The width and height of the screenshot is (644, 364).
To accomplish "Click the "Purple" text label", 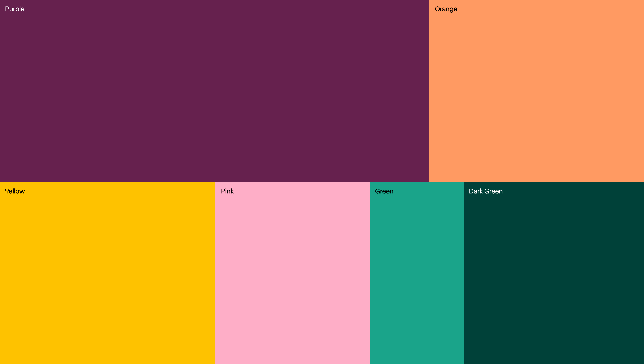I will [x=15, y=9].
